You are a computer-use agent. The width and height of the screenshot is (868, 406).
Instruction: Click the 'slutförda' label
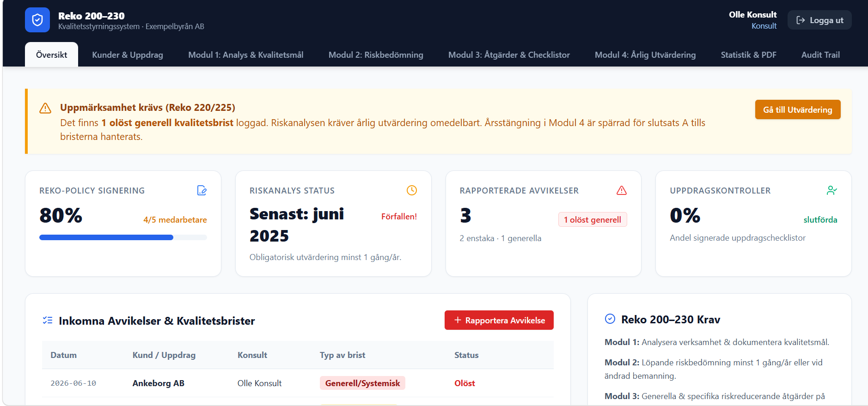(x=820, y=219)
